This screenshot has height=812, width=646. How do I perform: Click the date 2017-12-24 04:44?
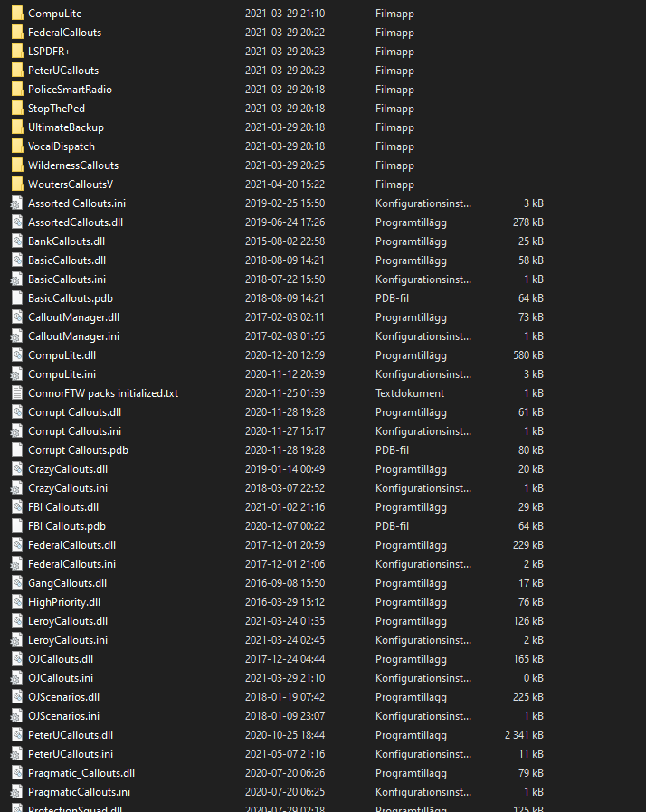click(x=285, y=658)
